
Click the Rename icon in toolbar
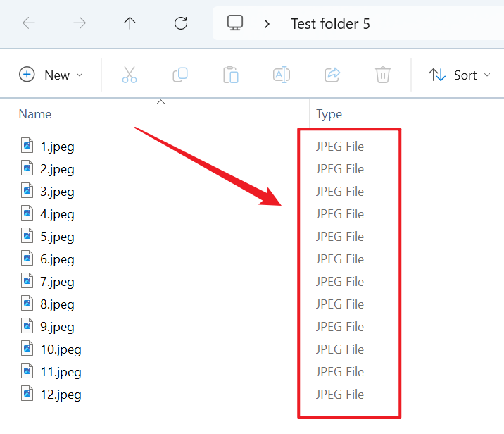282,75
